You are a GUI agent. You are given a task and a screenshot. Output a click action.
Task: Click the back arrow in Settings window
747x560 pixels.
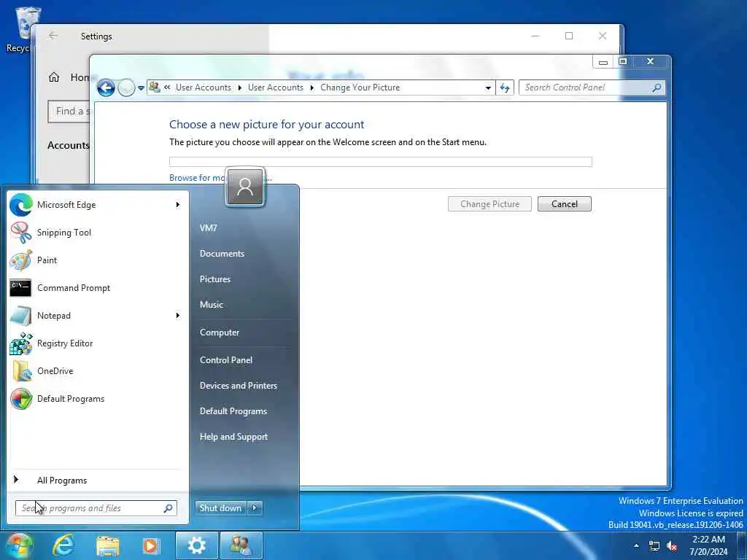click(53, 36)
